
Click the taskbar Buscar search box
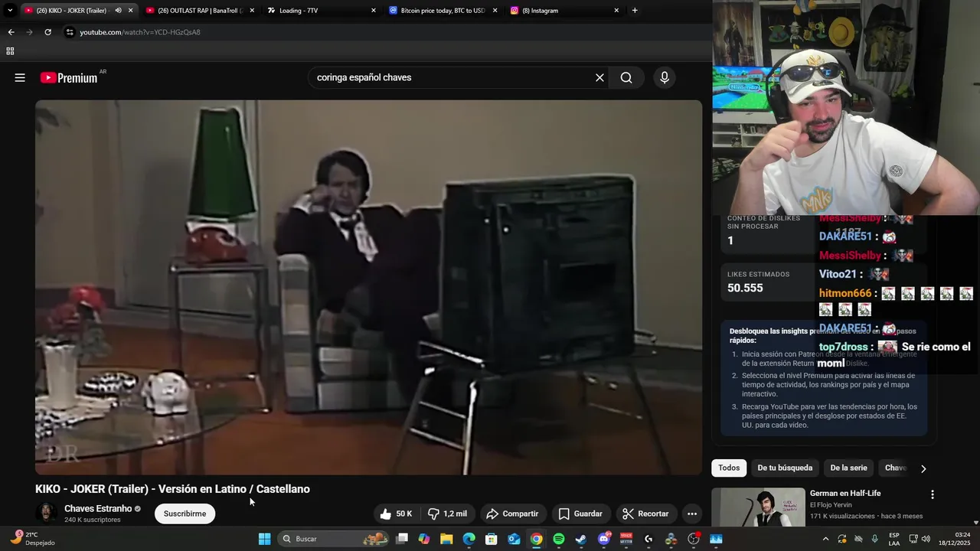(x=333, y=539)
